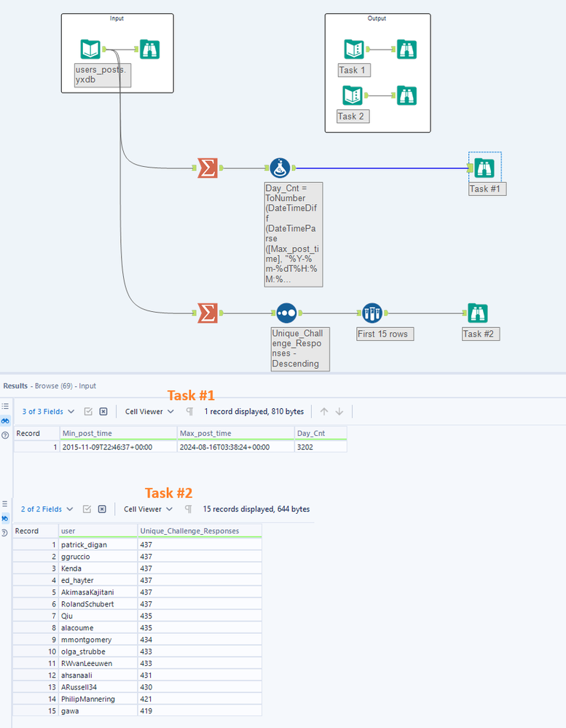Select the gawa user cell
Screen dimensions: 566x728
point(98,711)
